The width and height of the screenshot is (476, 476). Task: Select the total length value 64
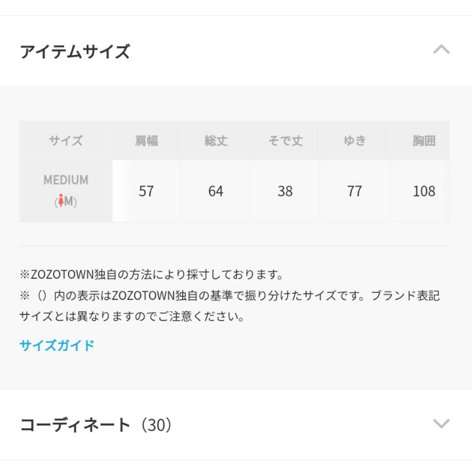pyautogui.click(x=216, y=191)
